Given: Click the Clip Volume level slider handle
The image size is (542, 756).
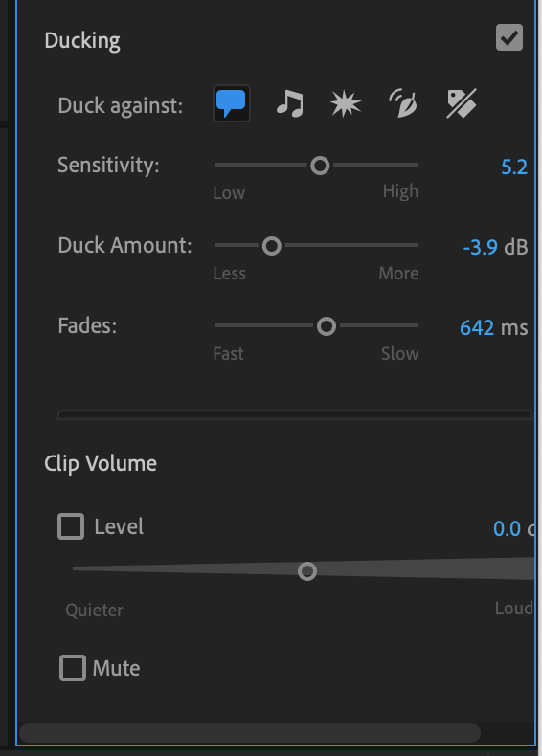Looking at the screenshot, I should tap(307, 571).
